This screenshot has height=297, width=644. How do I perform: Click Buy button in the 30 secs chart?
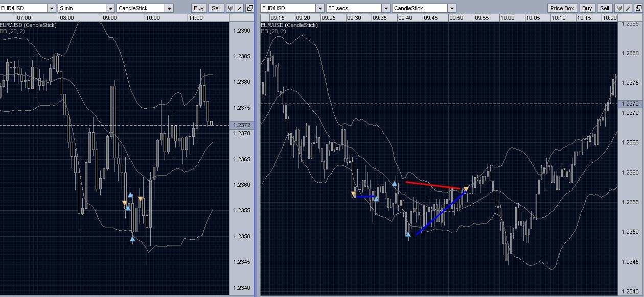tap(587, 8)
